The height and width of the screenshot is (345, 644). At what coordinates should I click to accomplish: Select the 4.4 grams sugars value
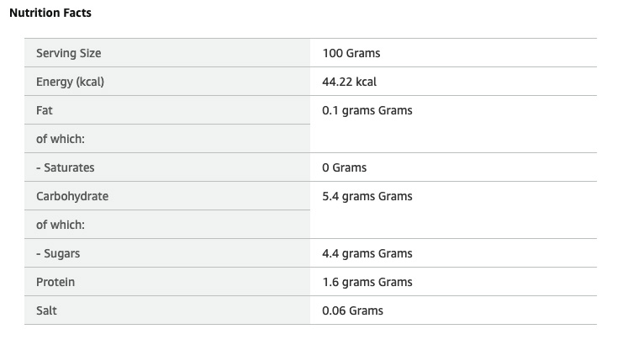coord(367,253)
